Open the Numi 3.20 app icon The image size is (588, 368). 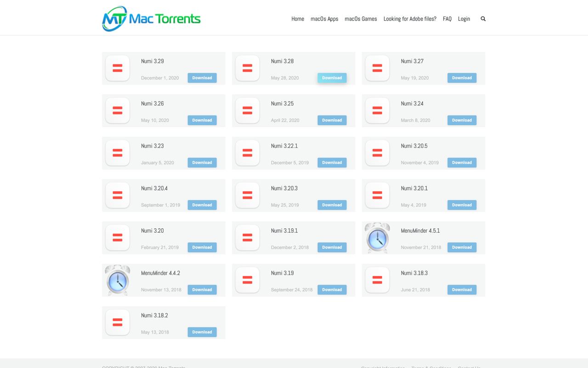click(x=118, y=237)
